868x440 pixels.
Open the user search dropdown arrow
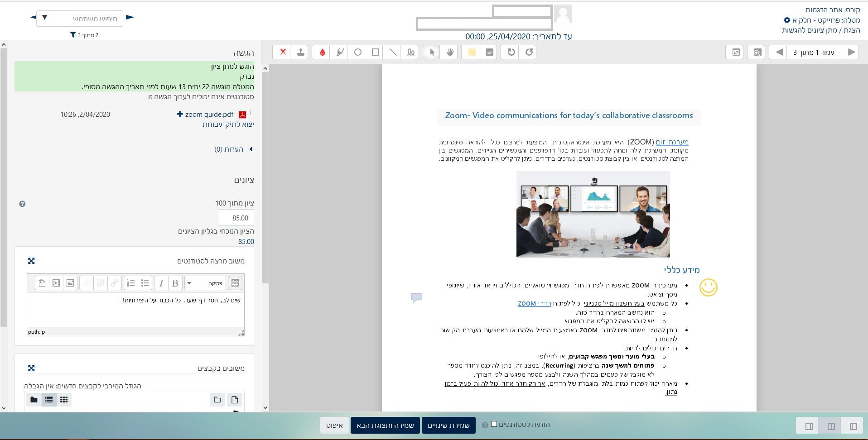tap(44, 18)
